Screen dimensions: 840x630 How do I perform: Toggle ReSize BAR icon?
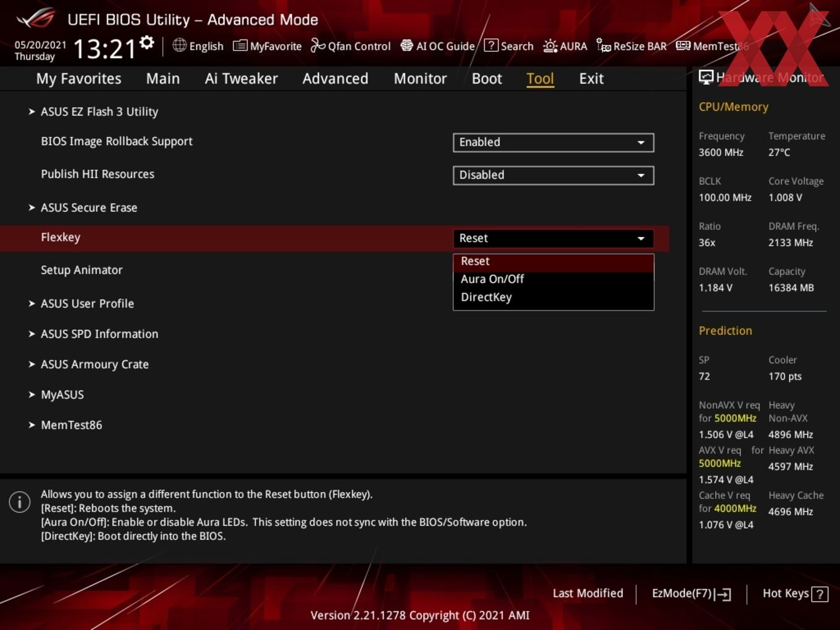603,45
